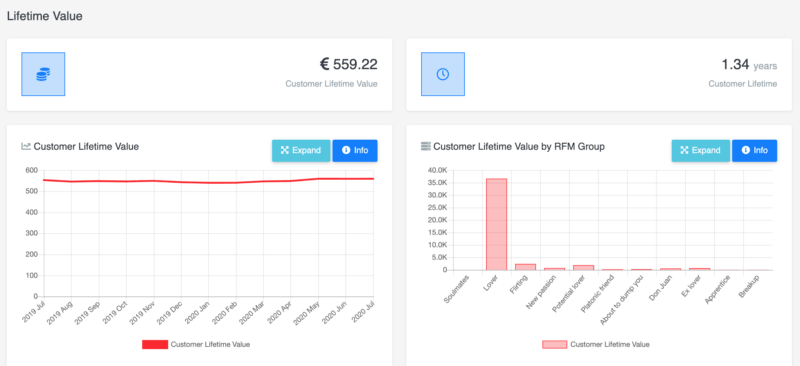Toggle the pink bar chart legend swatch
Screen dimensions: 800x366
[x=555, y=345]
